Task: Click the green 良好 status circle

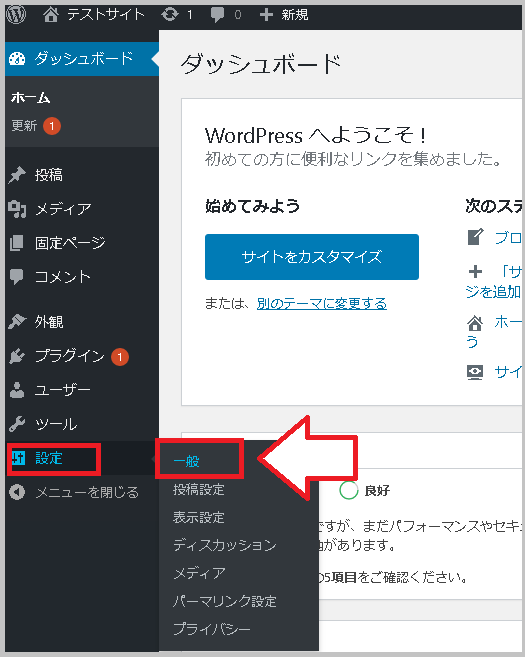Action: tap(349, 490)
